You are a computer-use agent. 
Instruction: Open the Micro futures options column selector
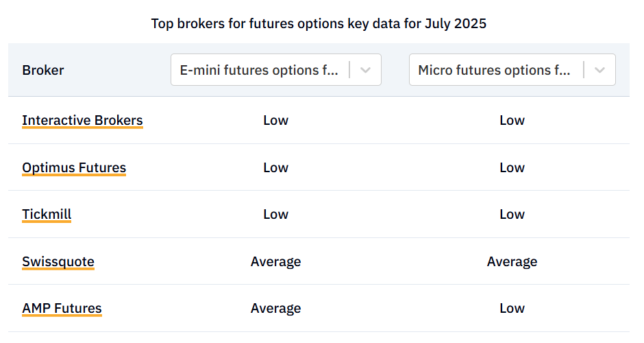512,70
